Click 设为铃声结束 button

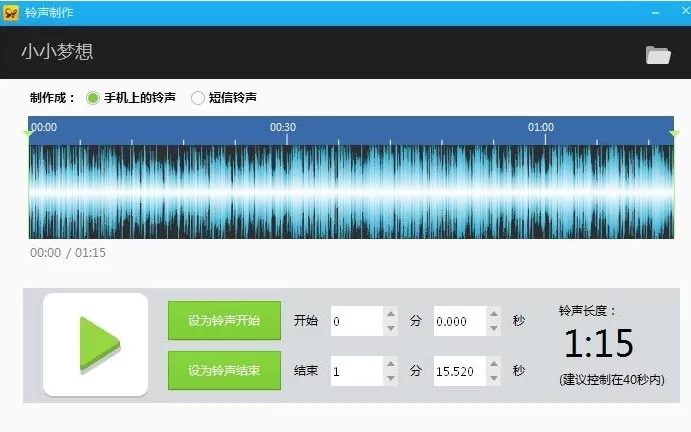(224, 370)
